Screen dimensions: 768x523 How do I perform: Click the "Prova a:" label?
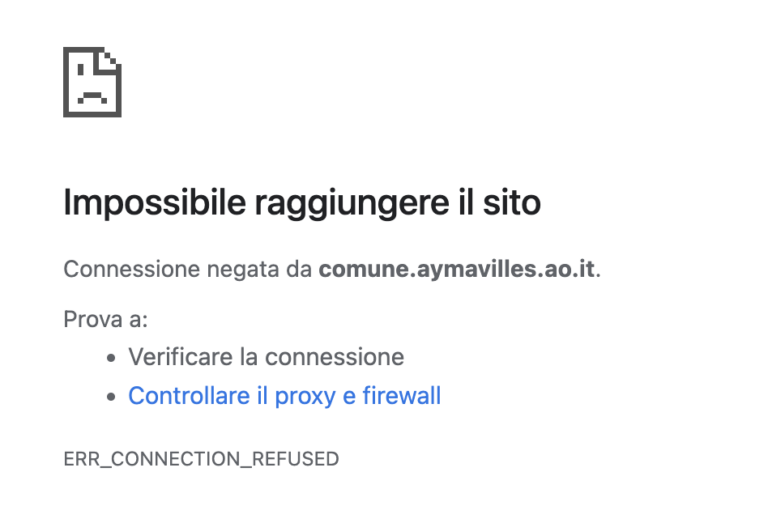pos(105,320)
